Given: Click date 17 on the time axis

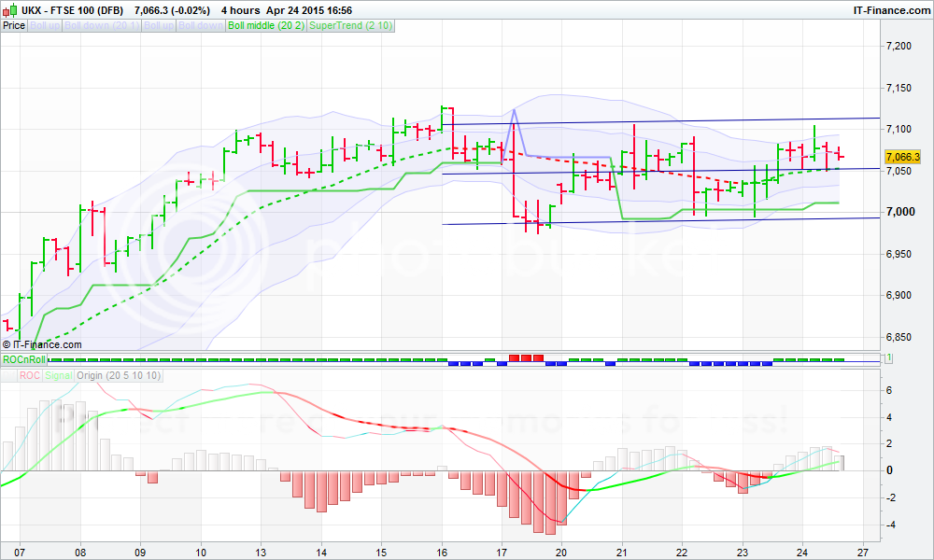Looking at the screenshot, I should click(502, 552).
